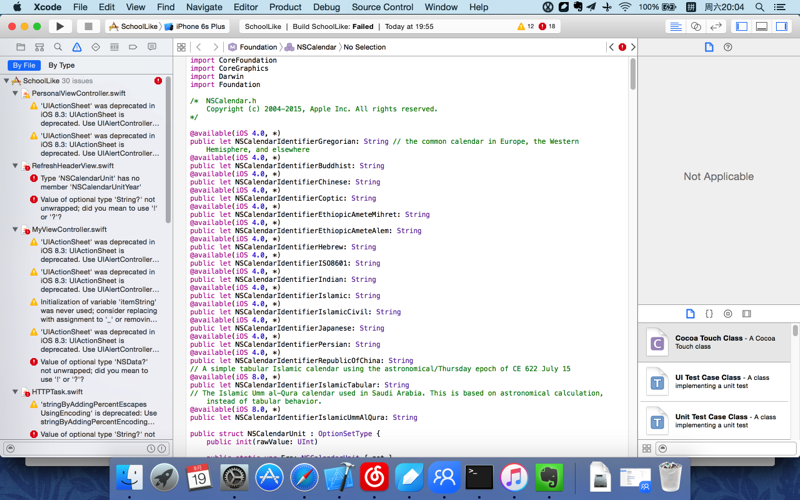Open the Report navigator icon
800x500 pixels.
(x=152, y=47)
